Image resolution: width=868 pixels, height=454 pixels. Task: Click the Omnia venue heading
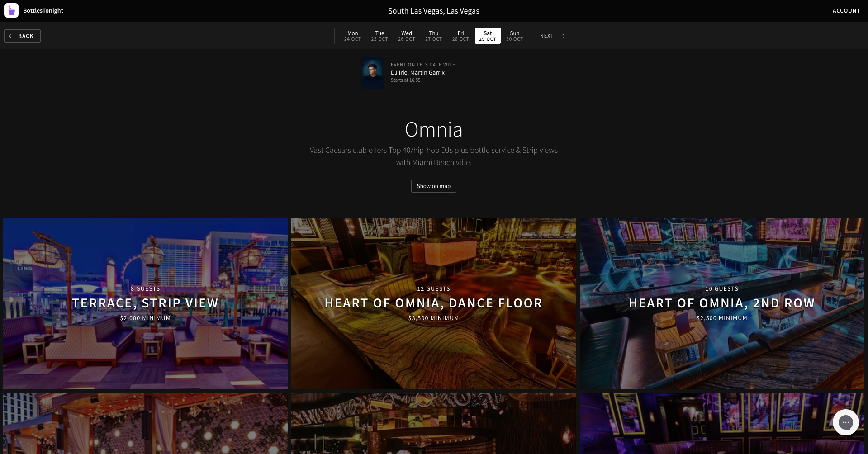pos(433,130)
